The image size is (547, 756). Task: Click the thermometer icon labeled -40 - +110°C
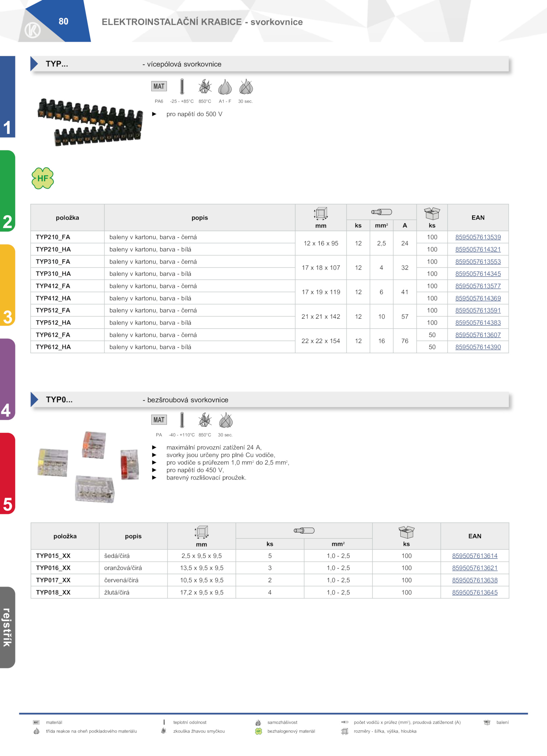(x=182, y=420)
